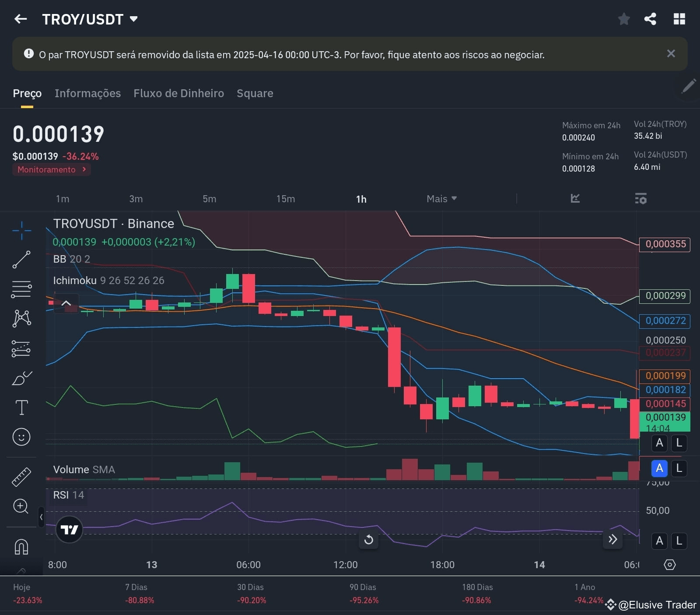Select the crosshair cursor tool

[21, 230]
